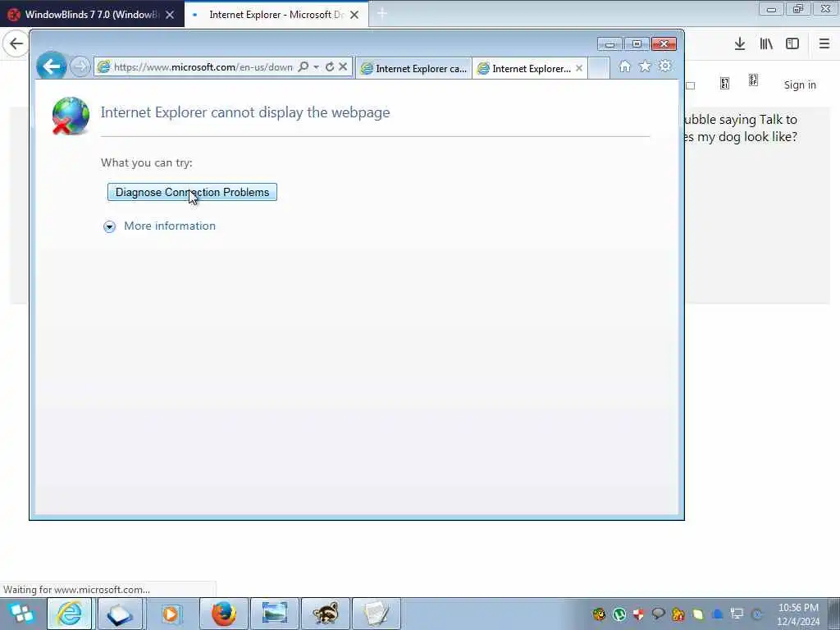Open the notepad paper icon on taskbar
840x630 pixels.
376,614
